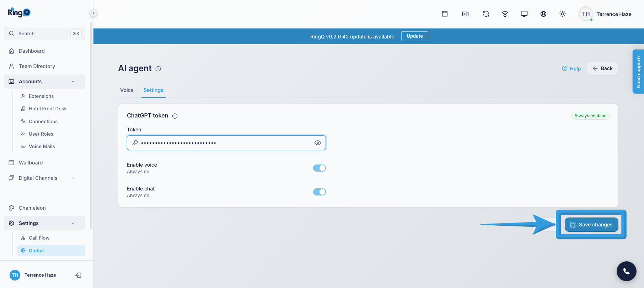Go back with the Back button
Image resolution: width=644 pixels, height=288 pixels.
click(602, 68)
